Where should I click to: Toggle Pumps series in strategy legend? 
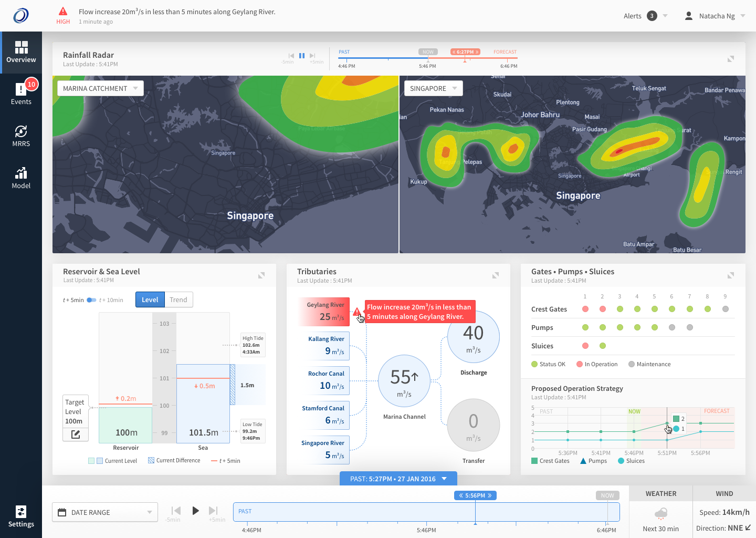(x=593, y=461)
